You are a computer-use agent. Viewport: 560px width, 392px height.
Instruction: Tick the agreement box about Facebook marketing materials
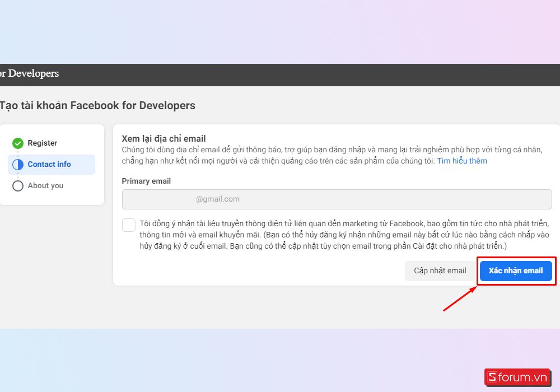tap(128, 225)
